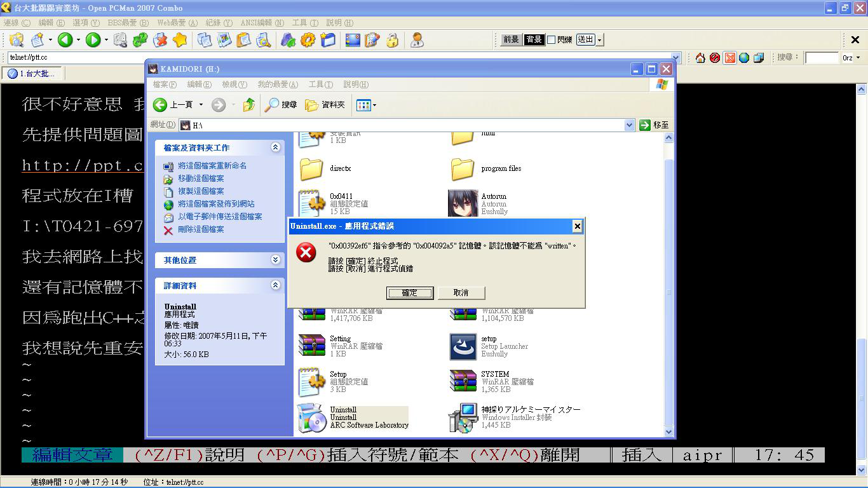Viewport: 868px width, 488px height.
Task: Click 刪除這個檔案 task link
Action: (x=201, y=229)
